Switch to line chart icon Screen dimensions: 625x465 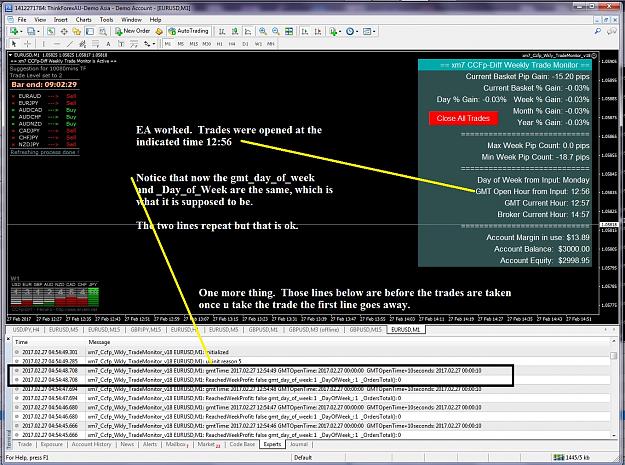coord(248,31)
